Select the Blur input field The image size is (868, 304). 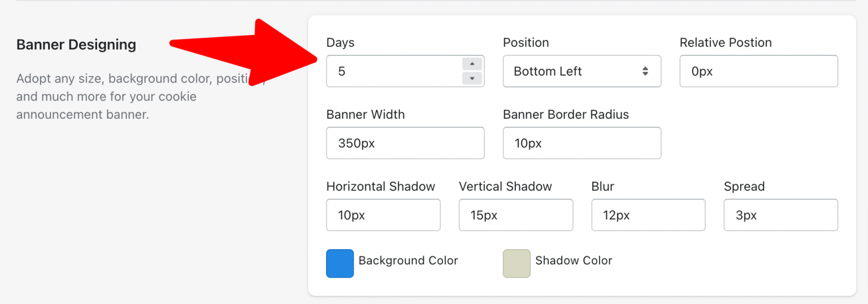(648, 215)
